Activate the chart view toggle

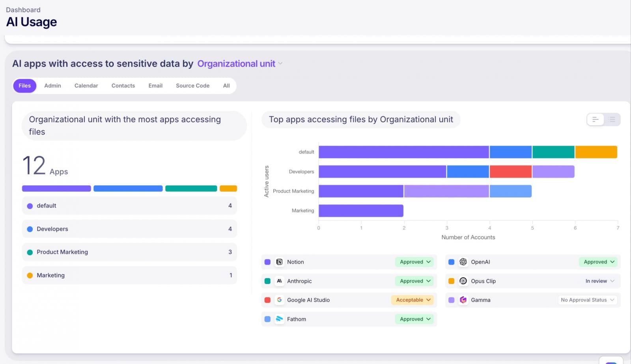[x=596, y=119]
